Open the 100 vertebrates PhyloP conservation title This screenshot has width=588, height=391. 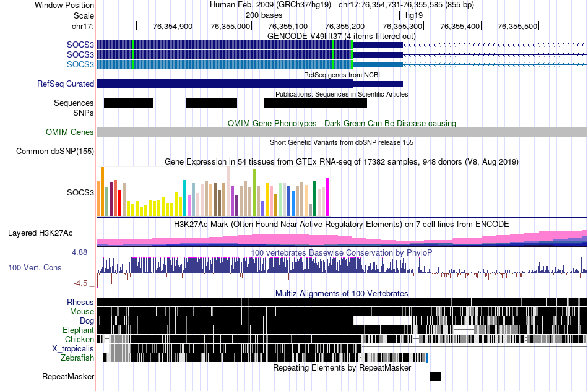342,252
